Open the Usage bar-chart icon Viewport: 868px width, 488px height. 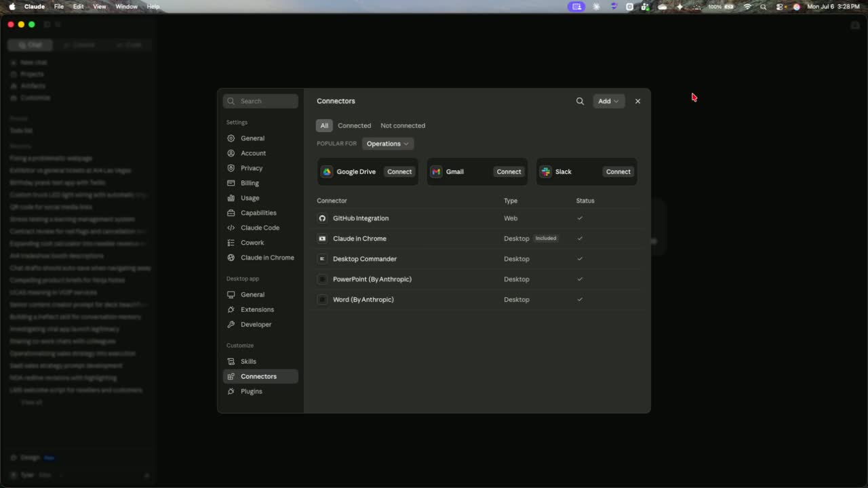point(231,198)
